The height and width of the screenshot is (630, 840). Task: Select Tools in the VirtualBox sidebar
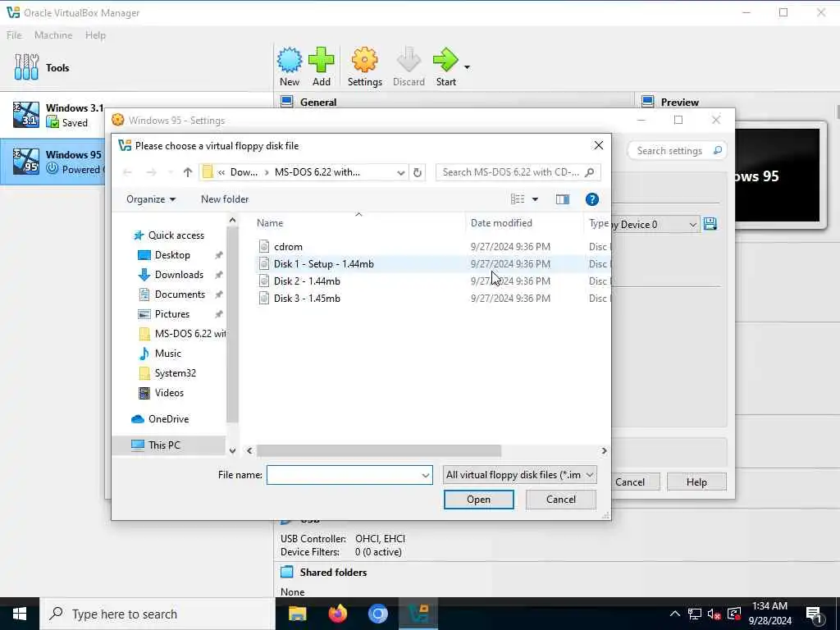(57, 67)
